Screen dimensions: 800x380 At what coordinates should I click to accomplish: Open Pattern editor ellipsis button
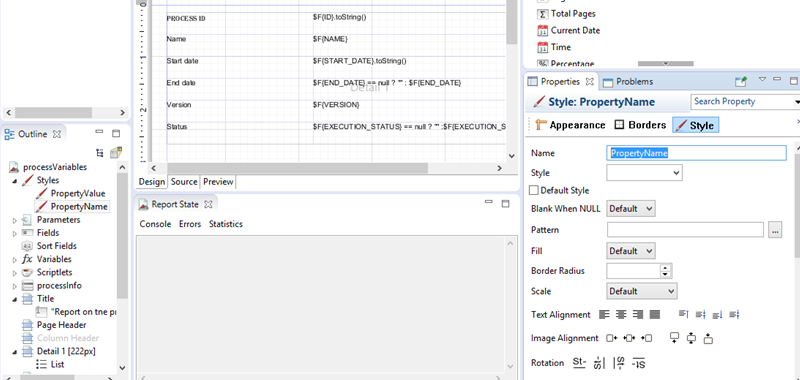[x=775, y=230]
